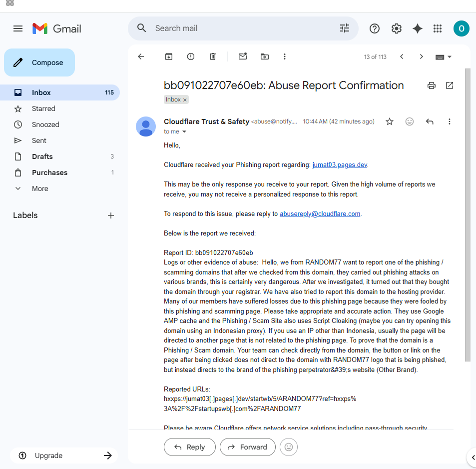This screenshot has width=476, height=469.
Task: Open the Starred folder
Action: coord(60,108)
